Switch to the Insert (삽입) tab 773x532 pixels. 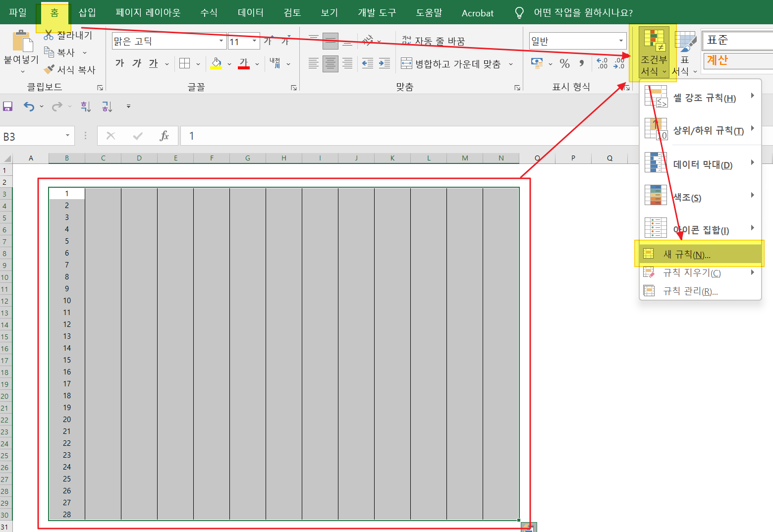click(x=87, y=12)
